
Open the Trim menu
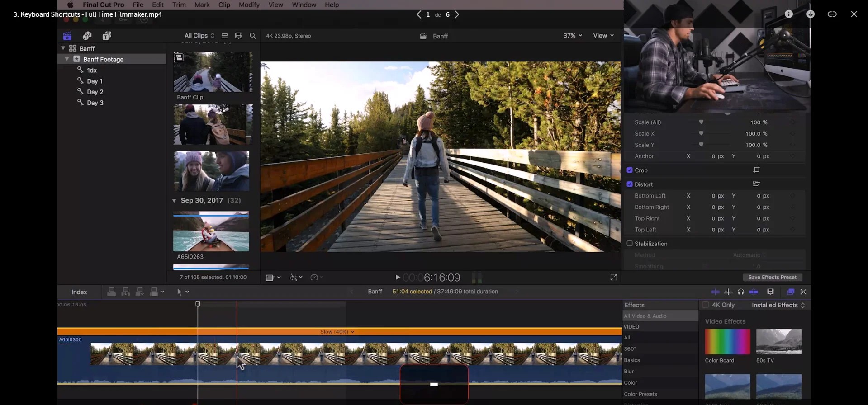tap(179, 5)
